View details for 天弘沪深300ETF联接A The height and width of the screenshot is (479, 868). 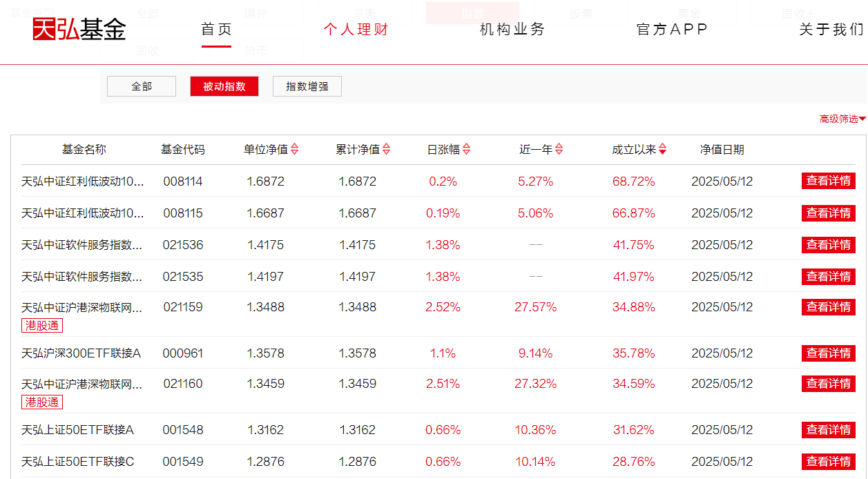point(829,353)
